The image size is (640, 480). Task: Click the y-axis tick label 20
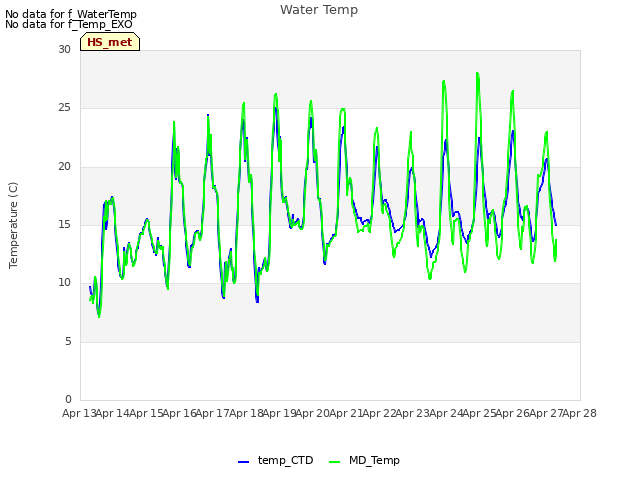pos(64,167)
